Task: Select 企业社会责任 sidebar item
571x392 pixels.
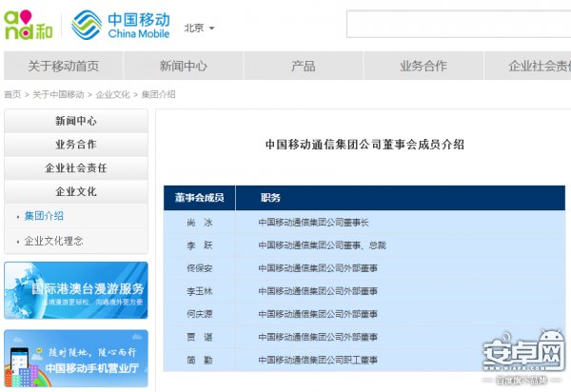Action: click(76, 168)
